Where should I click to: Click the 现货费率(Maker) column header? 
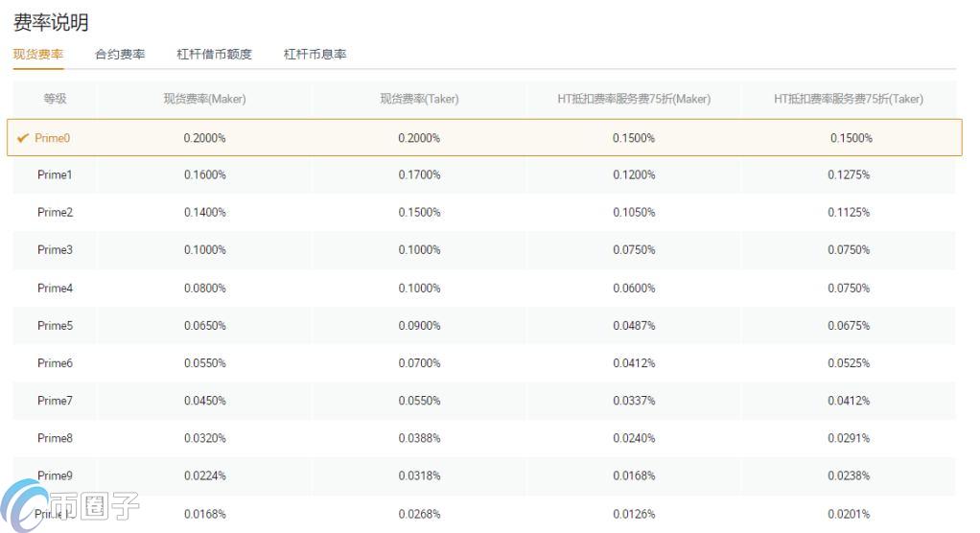tap(205, 99)
